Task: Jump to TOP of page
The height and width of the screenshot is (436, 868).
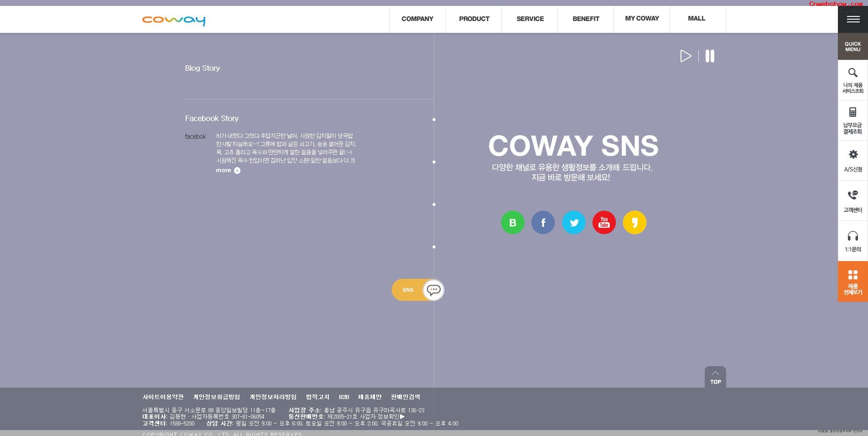Action: click(x=715, y=377)
